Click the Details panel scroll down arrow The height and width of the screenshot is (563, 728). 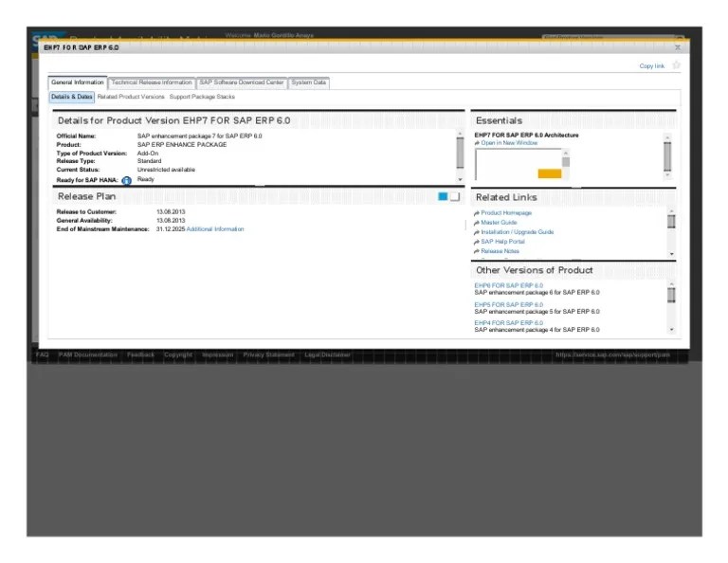pos(460,179)
